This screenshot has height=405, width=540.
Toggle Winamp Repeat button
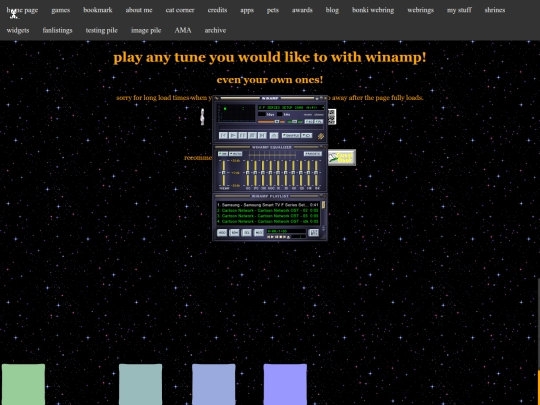coord(307,136)
